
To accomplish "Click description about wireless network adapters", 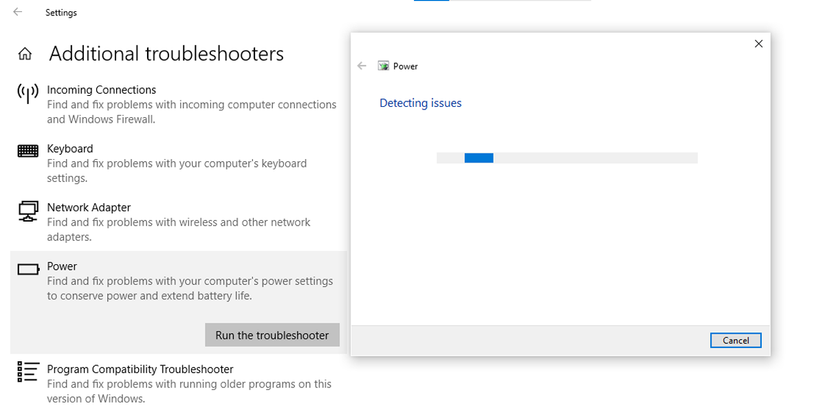I will (x=178, y=230).
